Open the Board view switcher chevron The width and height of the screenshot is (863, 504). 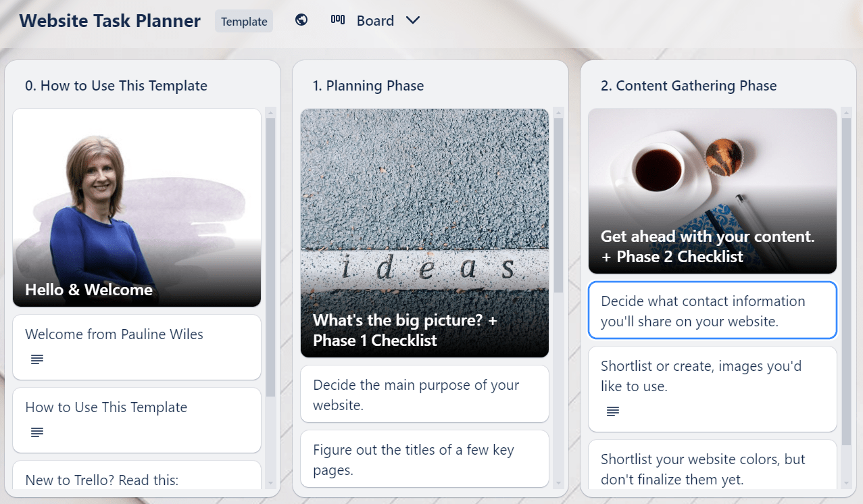(x=413, y=21)
